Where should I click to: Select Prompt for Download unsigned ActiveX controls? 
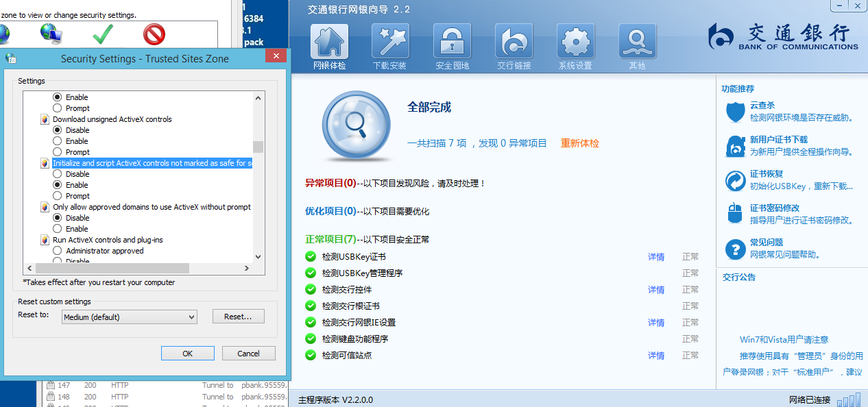coord(58,152)
